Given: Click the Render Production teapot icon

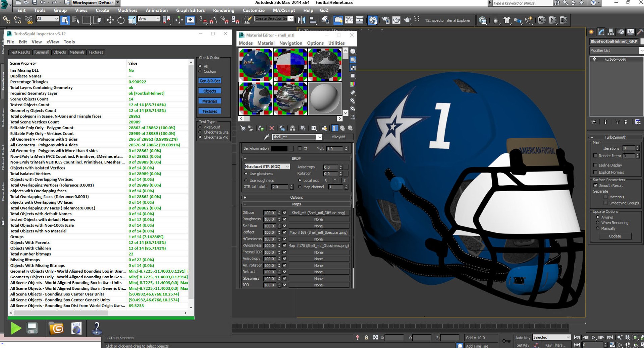Looking at the screenshot, I should tap(407, 20).
